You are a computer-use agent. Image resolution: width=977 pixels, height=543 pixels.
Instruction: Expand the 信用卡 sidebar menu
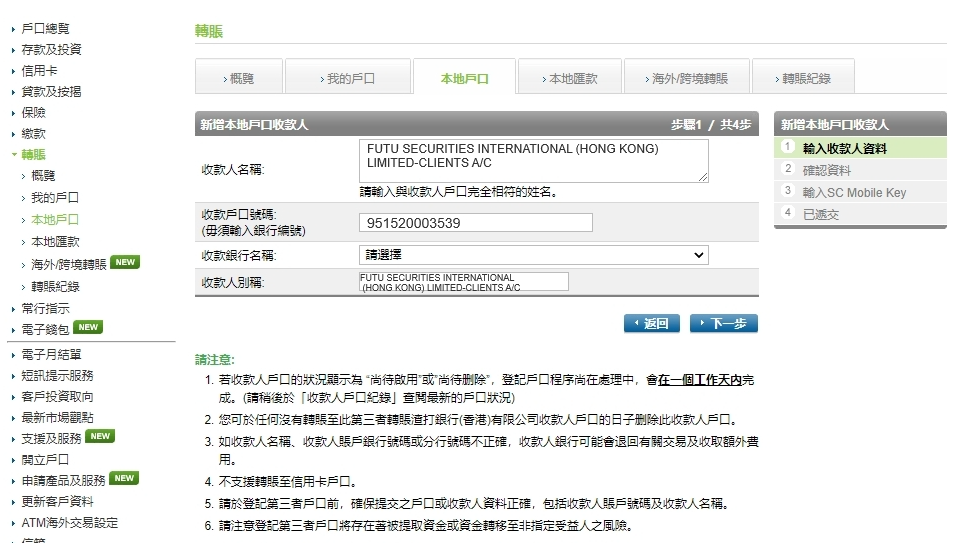point(39,71)
